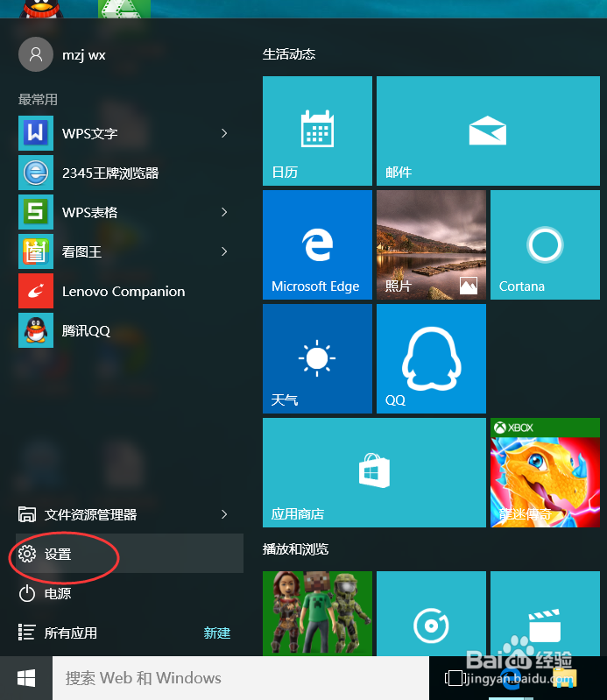Launch the Microsoft Edge tile

coord(317,244)
